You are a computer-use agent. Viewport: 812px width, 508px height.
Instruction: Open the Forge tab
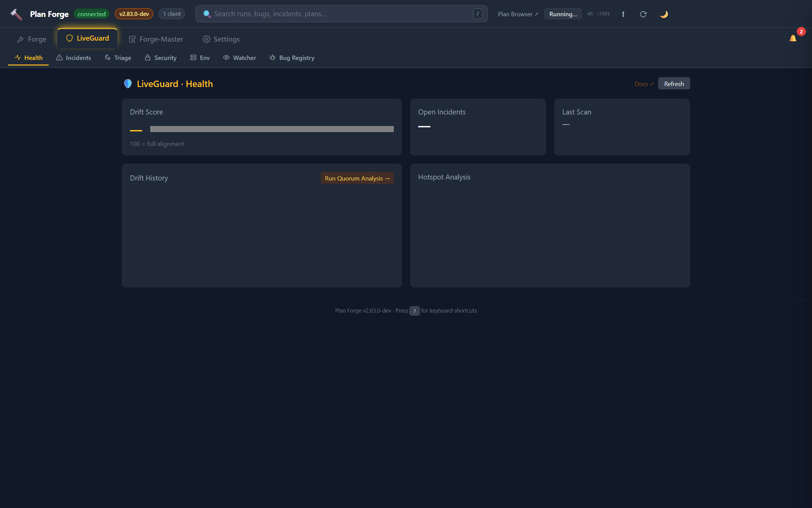click(32, 39)
